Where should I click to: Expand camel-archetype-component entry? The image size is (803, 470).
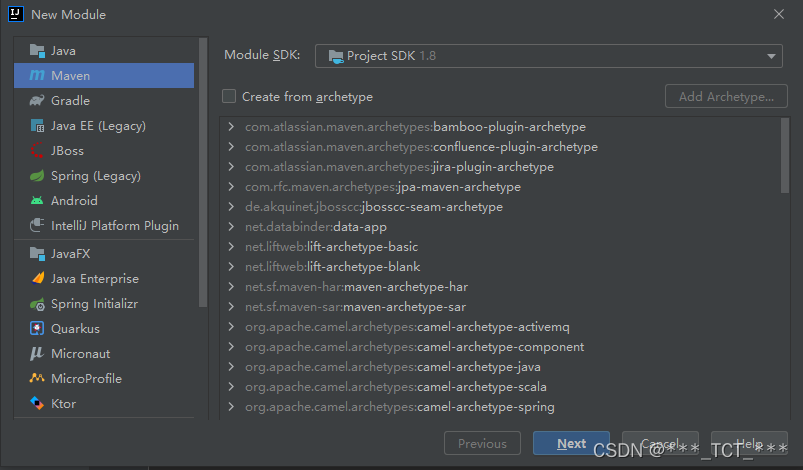[x=231, y=346]
